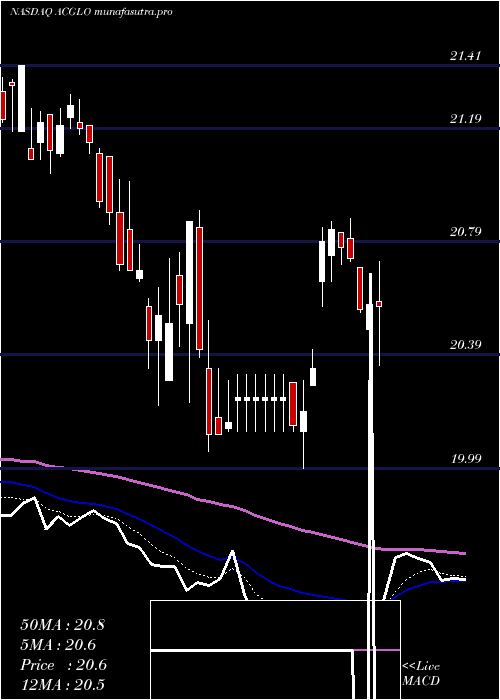500x700 pixels.
Task: Click the 21.19 price level label
Action: (x=465, y=119)
